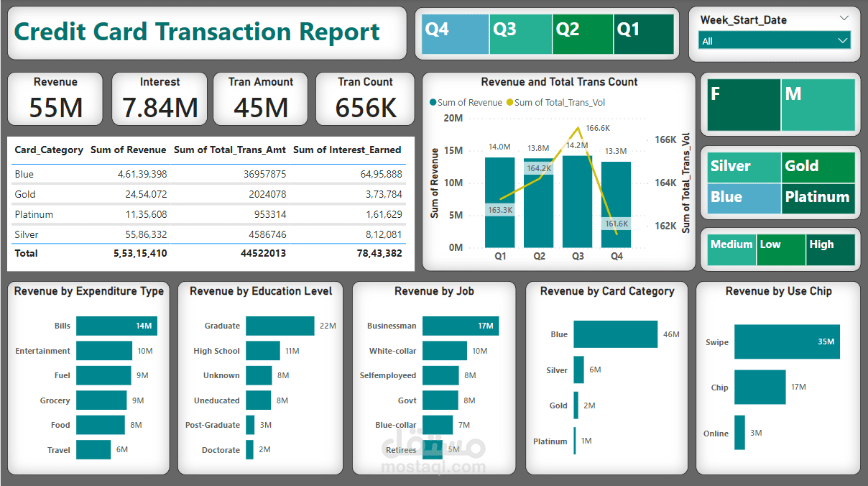Select the Platinum row in the table
Viewport: 868px width, 486px height.
coord(208,214)
